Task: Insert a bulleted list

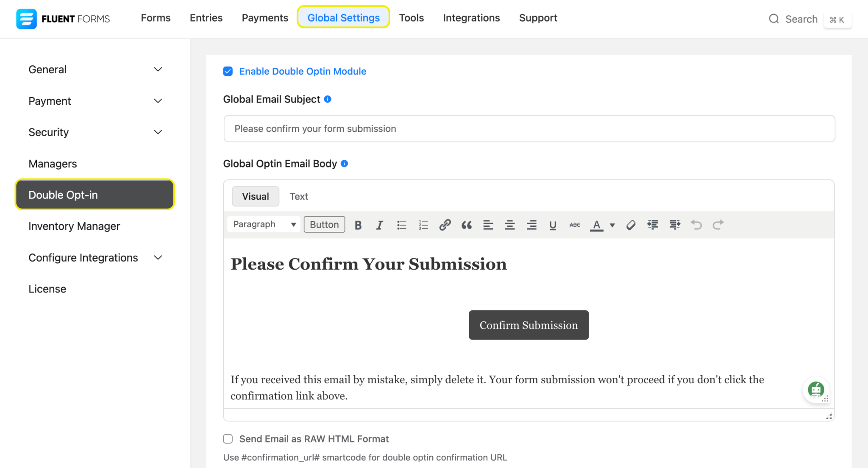Action: click(x=401, y=225)
